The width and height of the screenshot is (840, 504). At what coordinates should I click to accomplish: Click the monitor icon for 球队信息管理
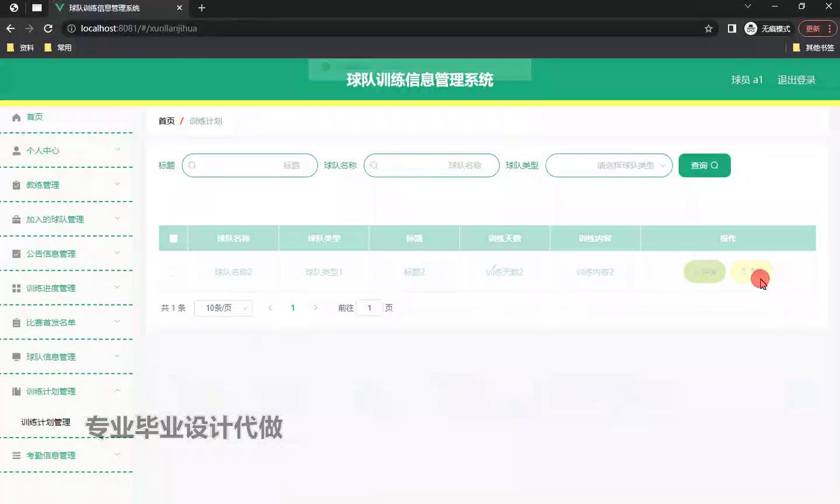coord(16,357)
